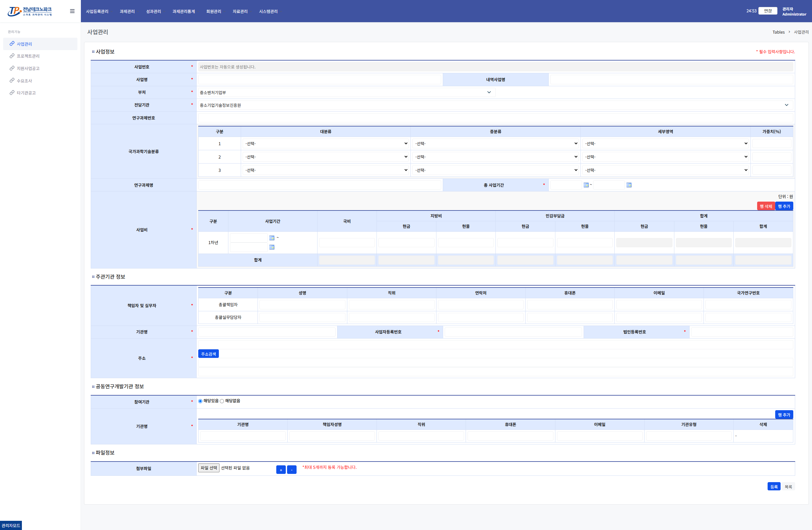Open the 시스템관리 top menu
812x530 pixels.
coord(268,11)
